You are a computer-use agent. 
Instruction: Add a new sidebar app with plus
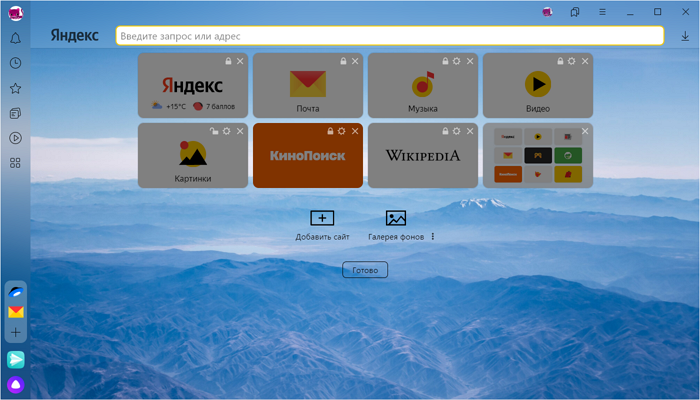pyautogui.click(x=16, y=332)
